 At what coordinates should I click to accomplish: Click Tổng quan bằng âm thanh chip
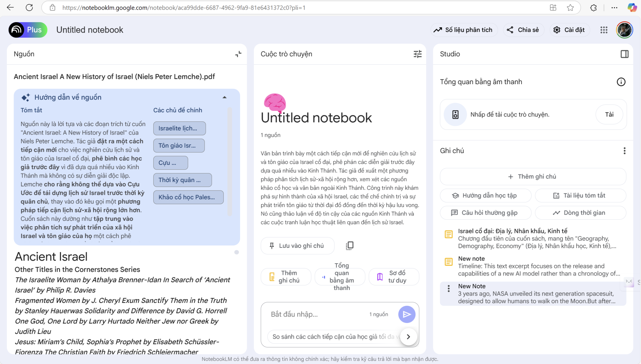click(x=340, y=277)
